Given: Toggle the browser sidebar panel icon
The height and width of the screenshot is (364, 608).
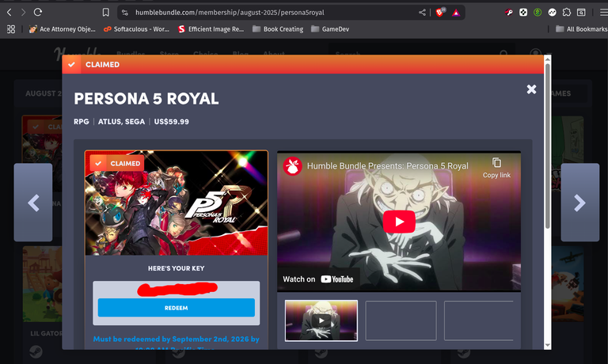Looking at the screenshot, I should coord(581,13).
